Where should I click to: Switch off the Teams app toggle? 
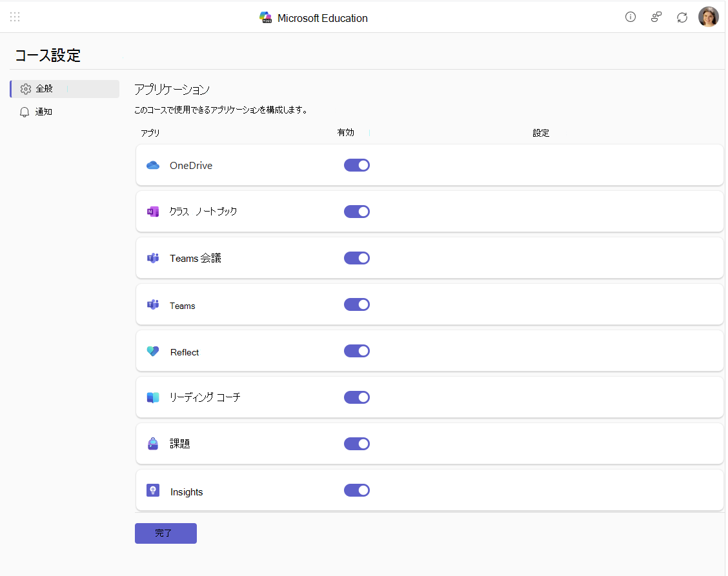pos(356,304)
